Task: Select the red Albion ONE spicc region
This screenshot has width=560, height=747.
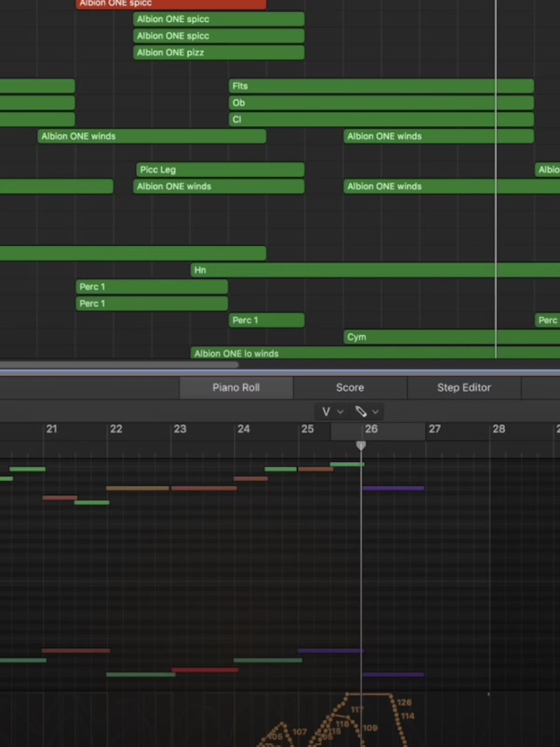Action: point(171,4)
